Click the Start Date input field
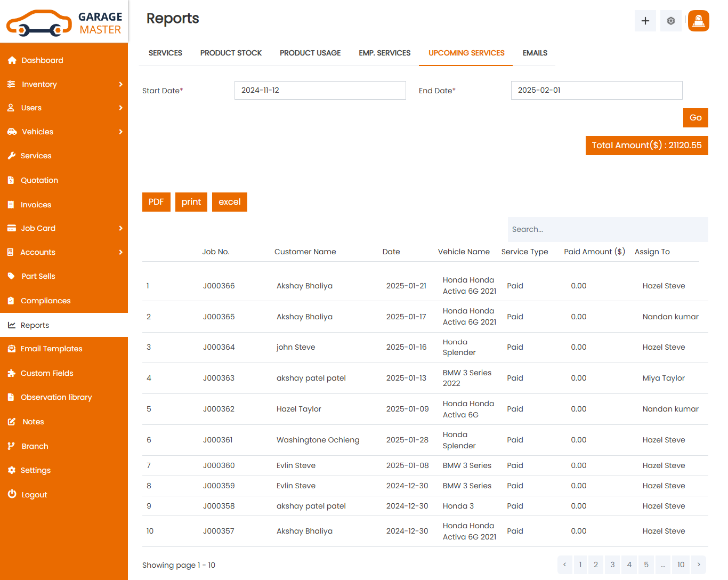The height and width of the screenshot is (580, 728). (320, 90)
